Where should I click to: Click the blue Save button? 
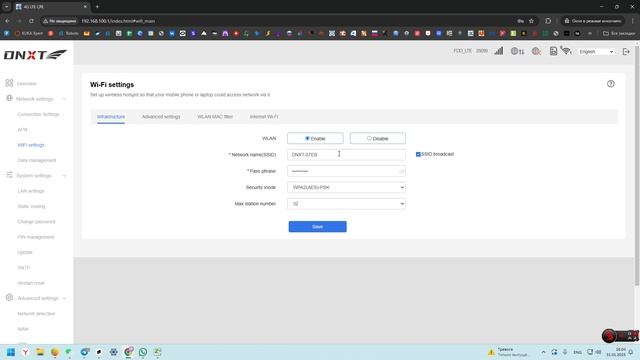tap(318, 227)
